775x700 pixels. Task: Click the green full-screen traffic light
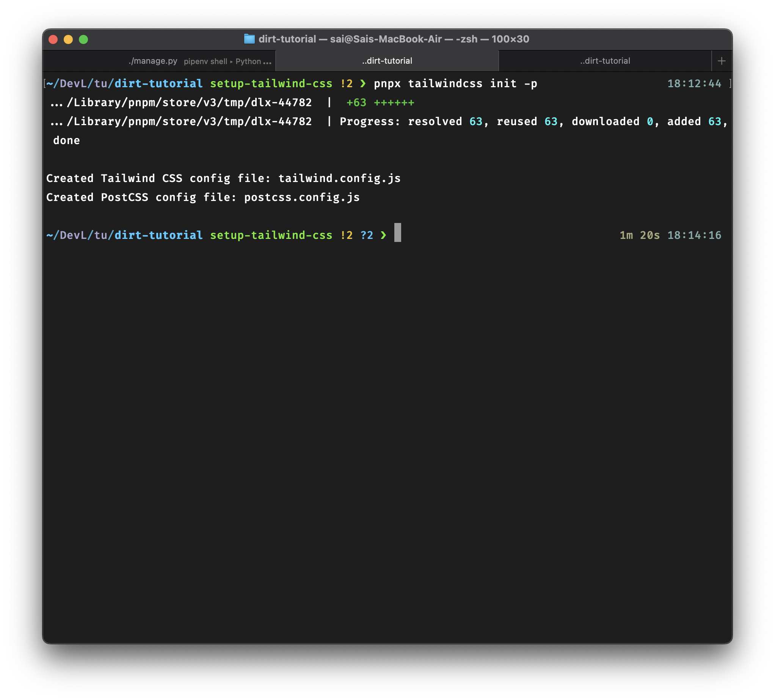click(x=84, y=39)
